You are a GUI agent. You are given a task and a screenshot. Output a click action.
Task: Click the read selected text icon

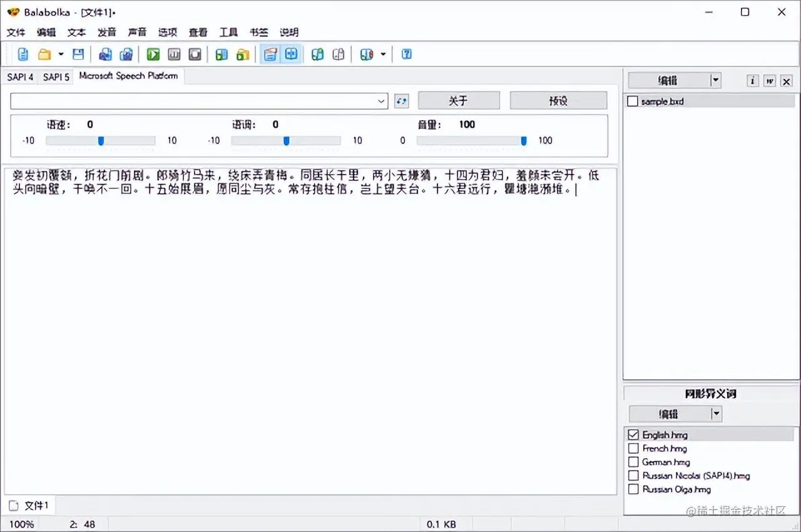(x=222, y=54)
